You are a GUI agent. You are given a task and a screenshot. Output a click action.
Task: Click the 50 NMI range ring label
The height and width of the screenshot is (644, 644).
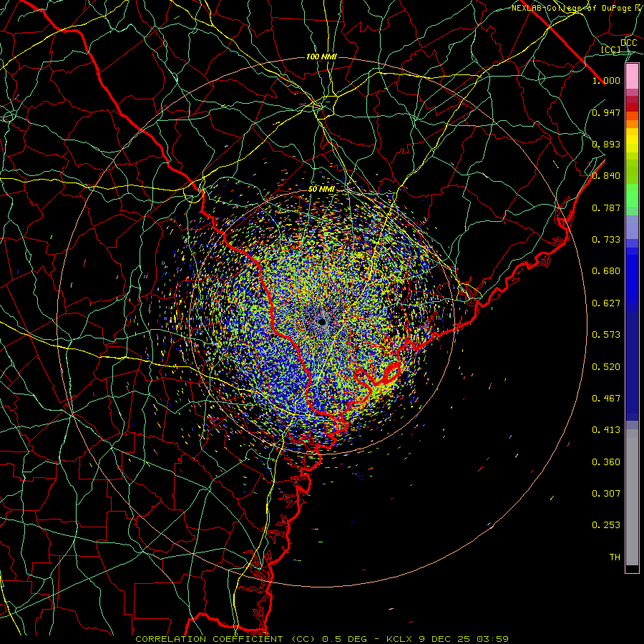tap(321, 190)
